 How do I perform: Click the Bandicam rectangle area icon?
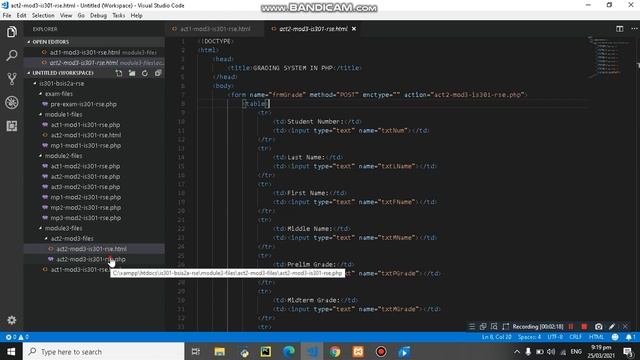click(x=505, y=327)
